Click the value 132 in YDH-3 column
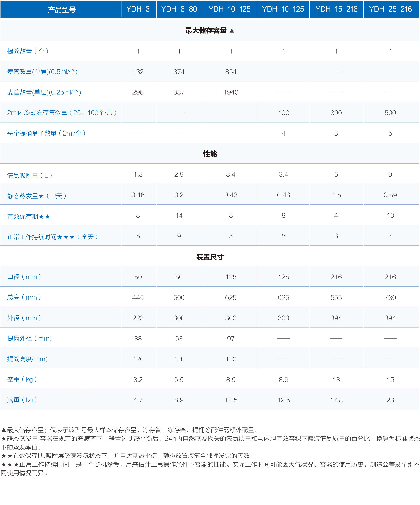 pyautogui.click(x=138, y=72)
